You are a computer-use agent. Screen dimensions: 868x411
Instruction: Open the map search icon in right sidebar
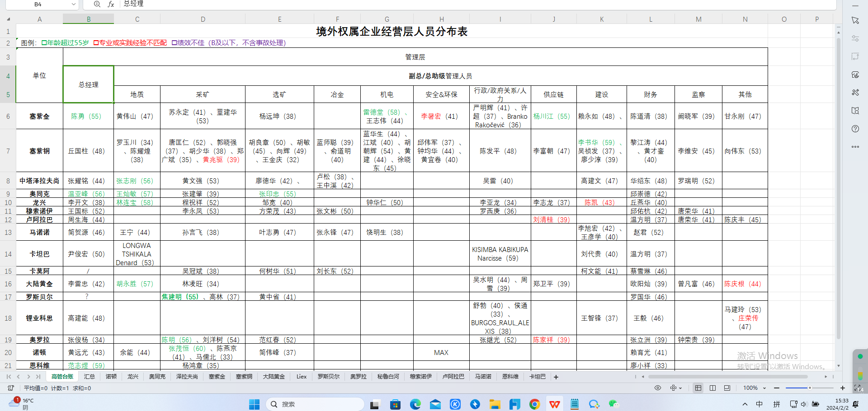tap(855, 111)
